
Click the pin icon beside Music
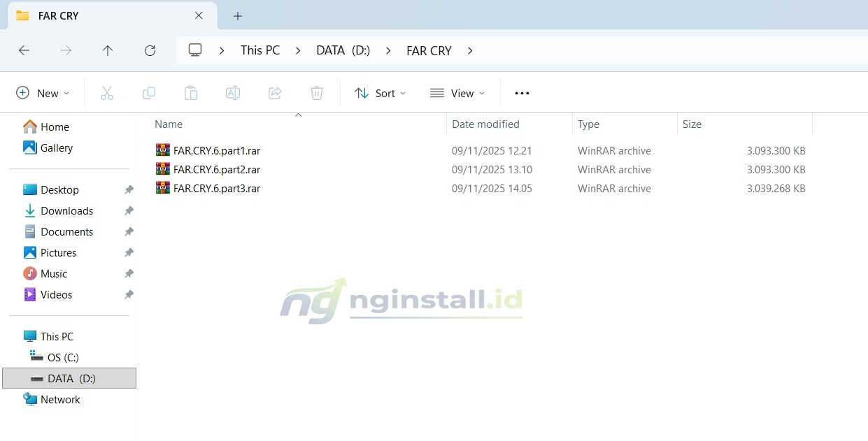click(129, 274)
